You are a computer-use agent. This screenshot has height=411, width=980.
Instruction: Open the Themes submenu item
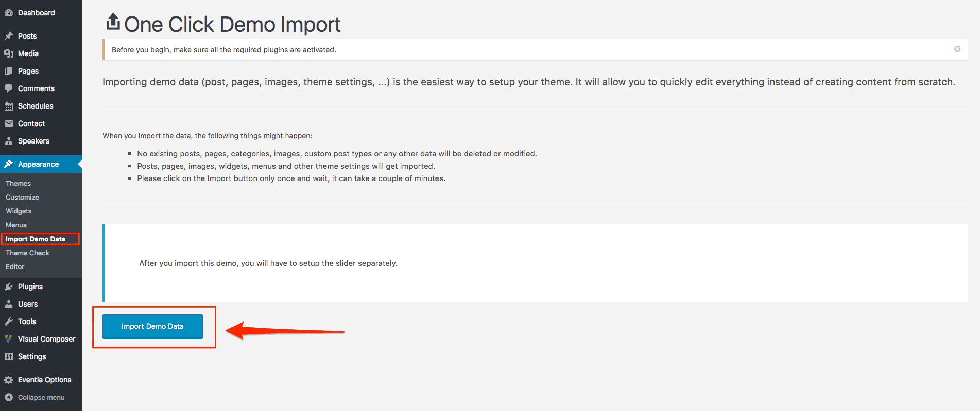18,183
